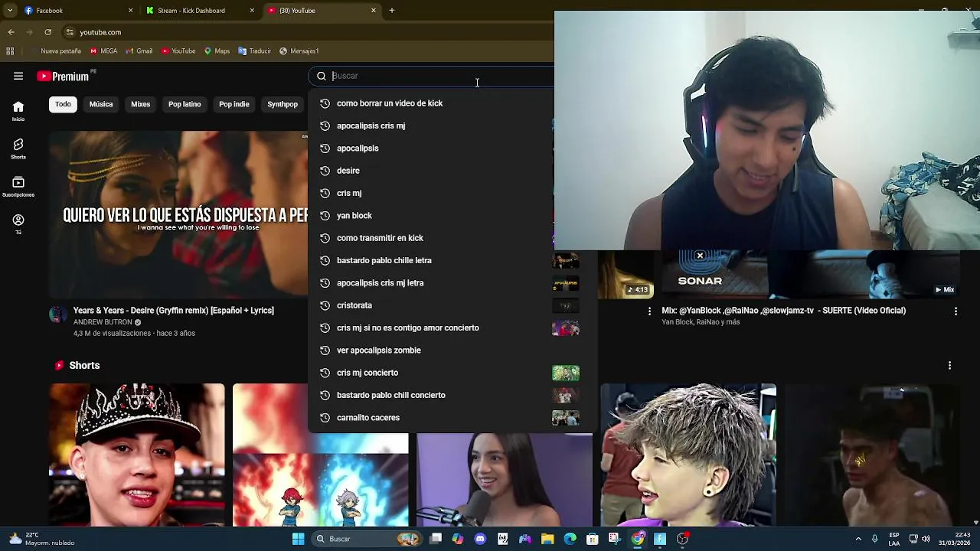The height and width of the screenshot is (551, 980).
Task: Open the weather widget in taskbar
Action: tap(42, 539)
